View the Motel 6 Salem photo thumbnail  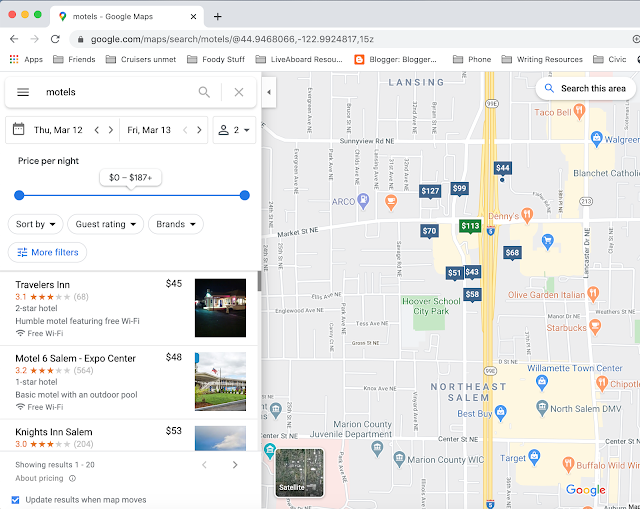[x=220, y=381]
